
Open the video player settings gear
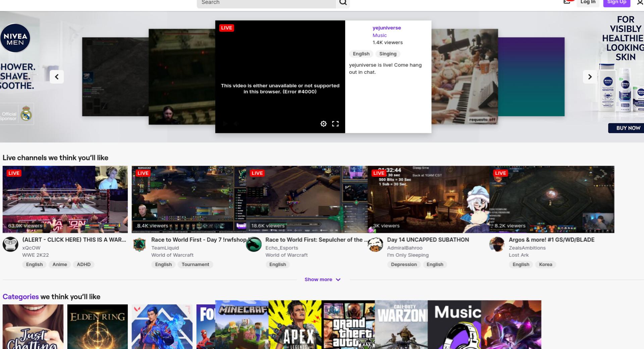point(323,124)
